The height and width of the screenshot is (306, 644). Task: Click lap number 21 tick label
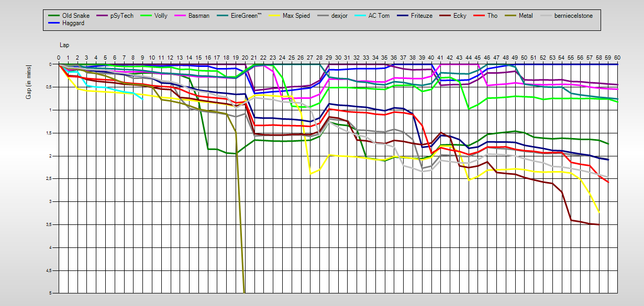pyautogui.click(x=254, y=57)
